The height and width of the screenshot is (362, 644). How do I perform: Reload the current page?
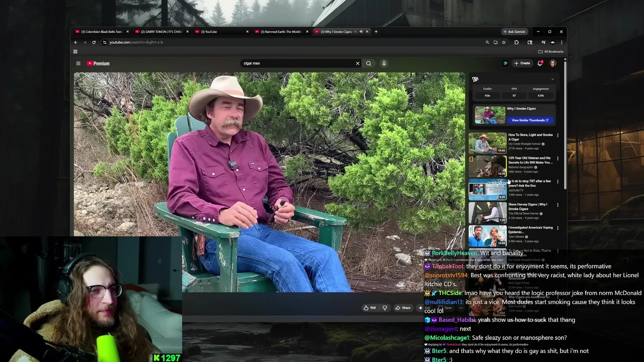click(94, 42)
